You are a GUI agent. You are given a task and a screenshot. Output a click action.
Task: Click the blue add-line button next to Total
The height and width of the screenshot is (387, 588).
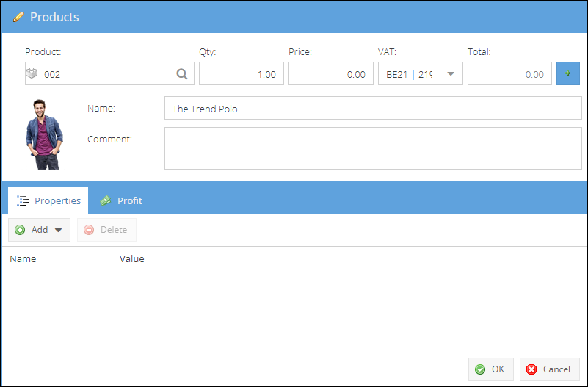(x=567, y=73)
